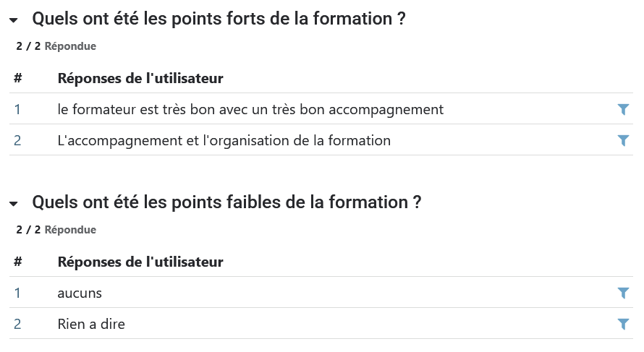Click the 'Rien a dire' response text
Image resolution: width=644 pixels, height=352 pixels.
point(91,325)
